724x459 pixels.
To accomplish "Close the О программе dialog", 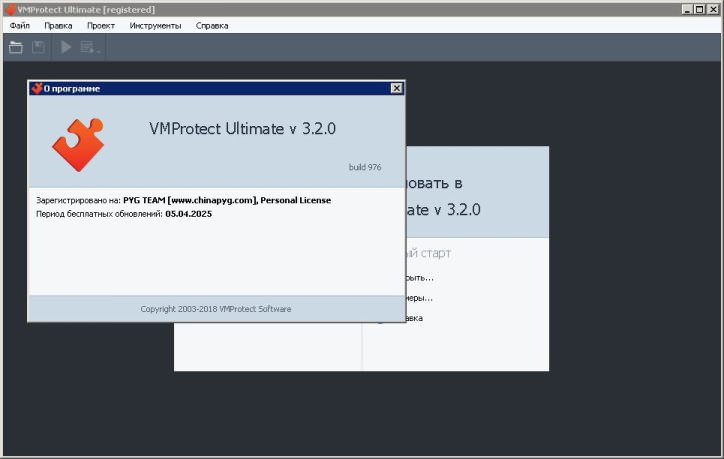I will (x=396, y=88).
